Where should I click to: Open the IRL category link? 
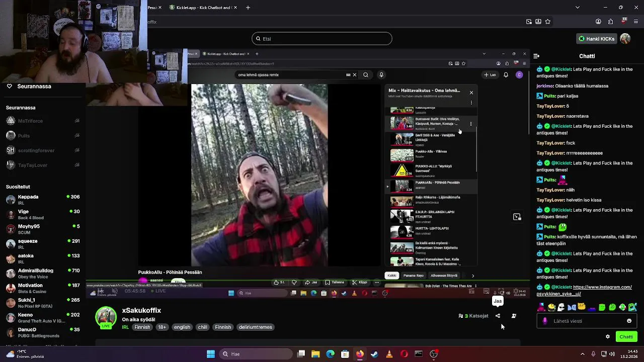pyautogui.click(x=125, y=327)
